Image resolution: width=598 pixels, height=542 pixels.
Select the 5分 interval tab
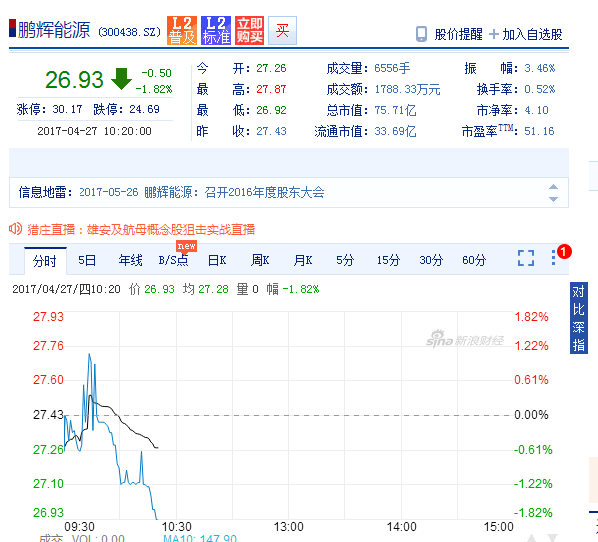click(345, 260)
